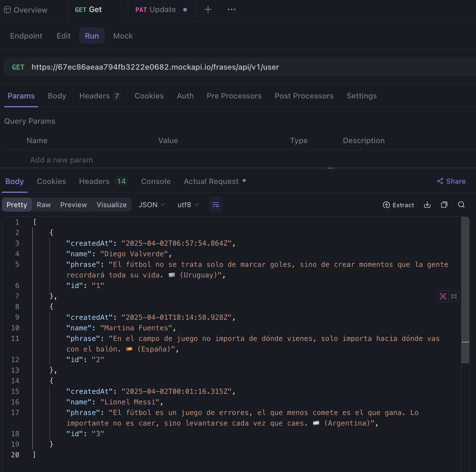Open the request Body tab

(x=57, y=96)
